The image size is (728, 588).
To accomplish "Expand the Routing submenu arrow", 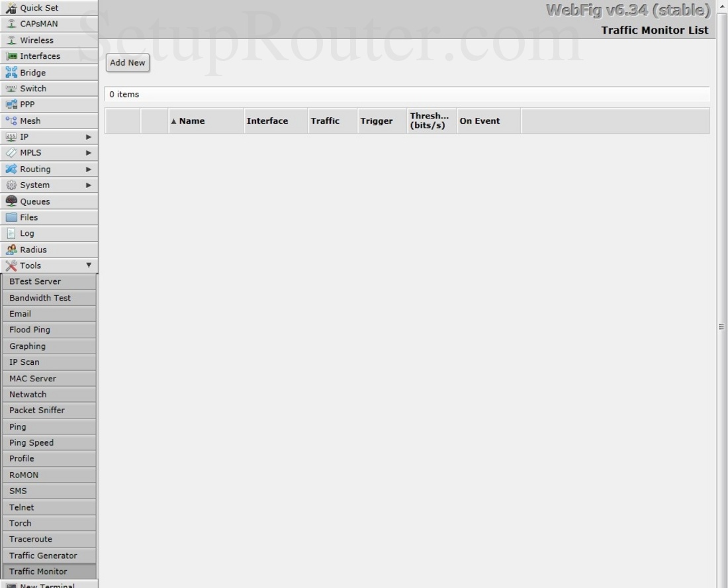I will pos(88,170).
